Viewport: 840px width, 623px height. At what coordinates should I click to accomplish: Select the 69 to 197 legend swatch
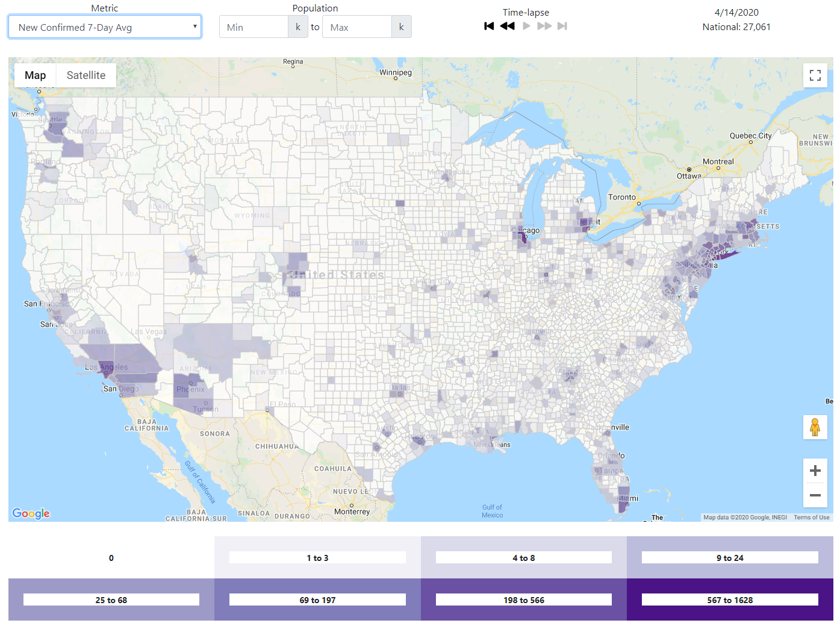317,600
